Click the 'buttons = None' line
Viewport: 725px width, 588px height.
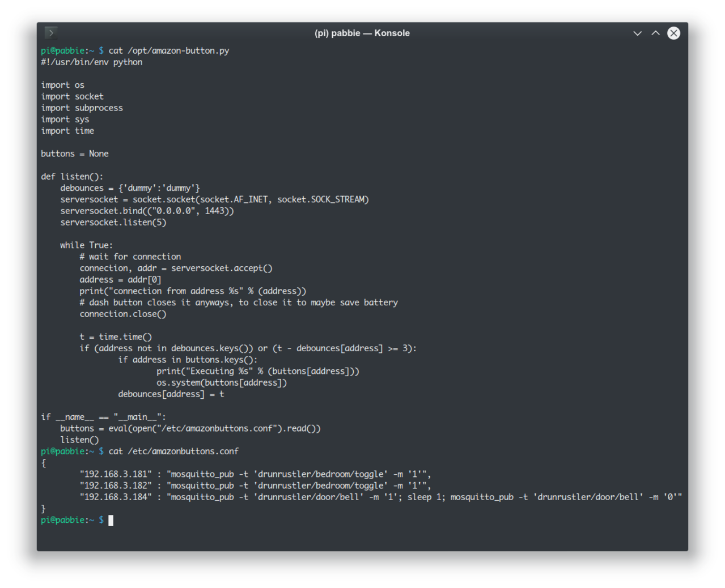click(x=75, y=154)
